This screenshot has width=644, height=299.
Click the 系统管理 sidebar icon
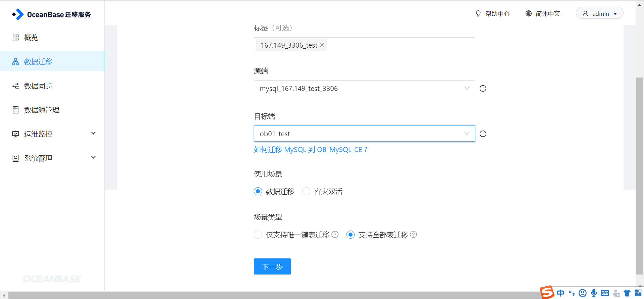[15, 158]
